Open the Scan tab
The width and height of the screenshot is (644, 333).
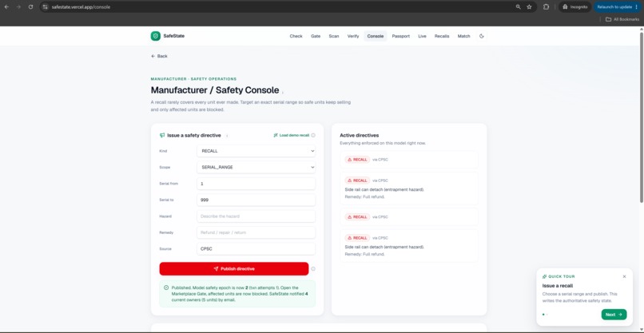334,36
